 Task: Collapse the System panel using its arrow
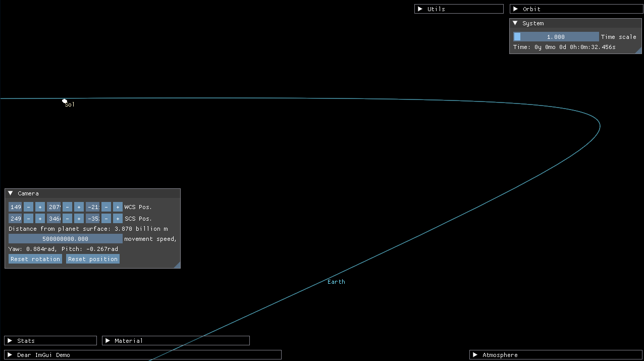pos(515,23)
